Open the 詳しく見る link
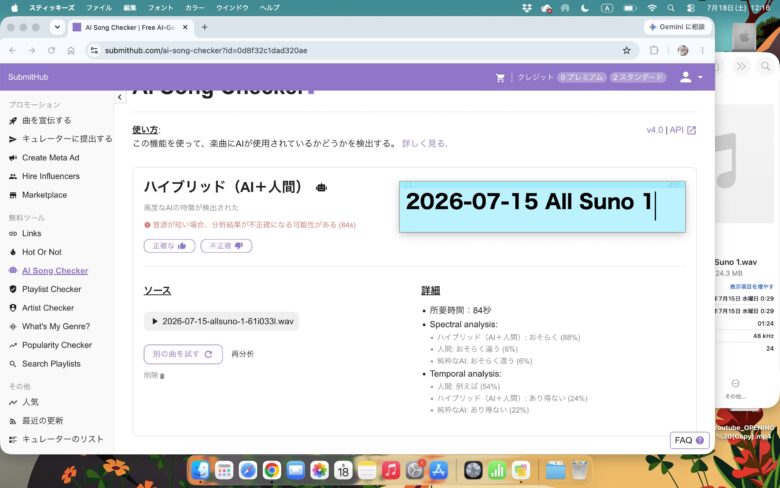This screenshot has height=488, width=780. point(425,143)
